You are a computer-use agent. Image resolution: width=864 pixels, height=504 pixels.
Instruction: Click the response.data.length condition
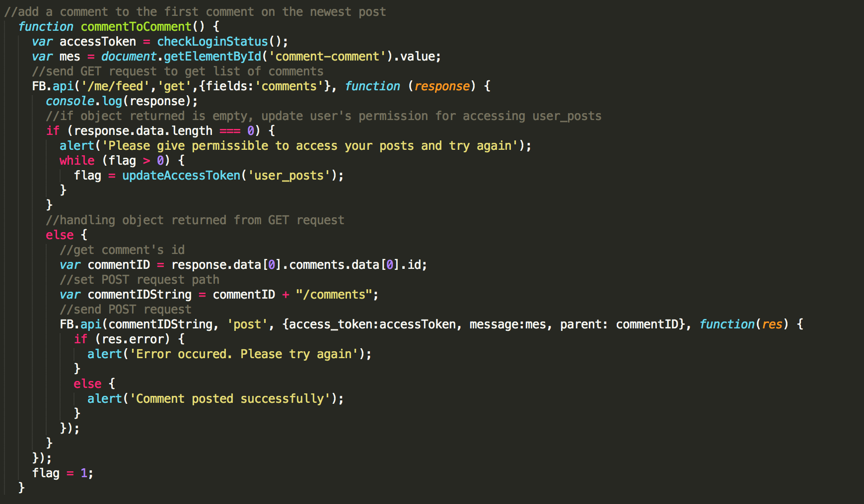pyautogui.click(x=143, y=131)
